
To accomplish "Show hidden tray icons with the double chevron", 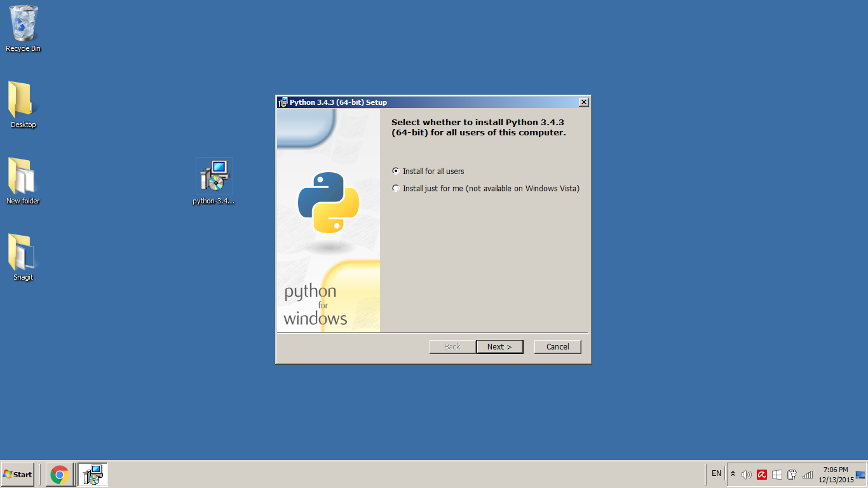I will [733, 475].
